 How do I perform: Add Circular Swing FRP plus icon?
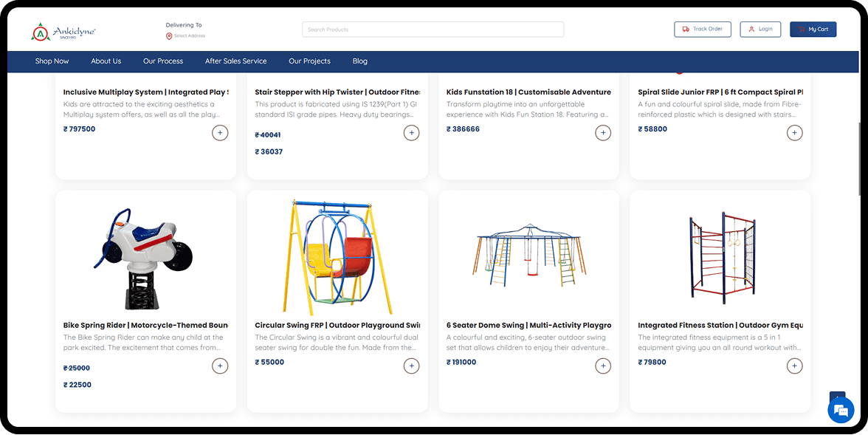411,366
